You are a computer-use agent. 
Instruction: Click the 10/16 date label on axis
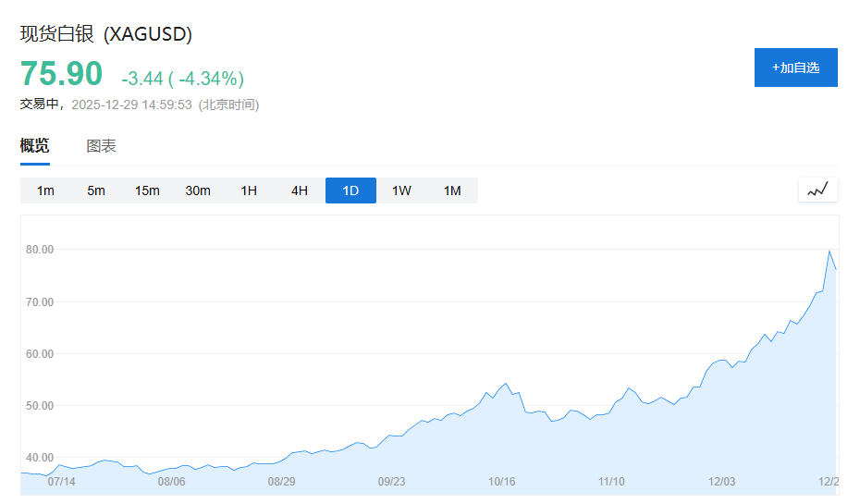pos(501,481)
